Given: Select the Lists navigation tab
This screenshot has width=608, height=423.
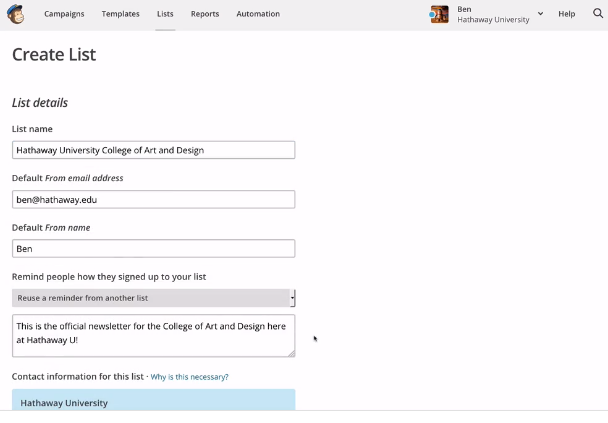Looking at the screenshot, I should (165, 14).
